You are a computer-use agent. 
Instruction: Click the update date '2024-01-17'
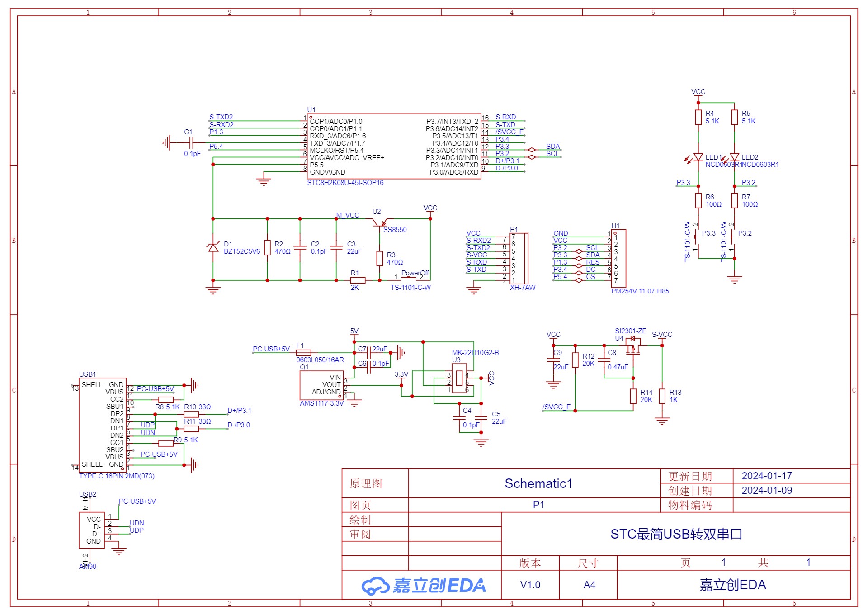click(x=767, y=476)
